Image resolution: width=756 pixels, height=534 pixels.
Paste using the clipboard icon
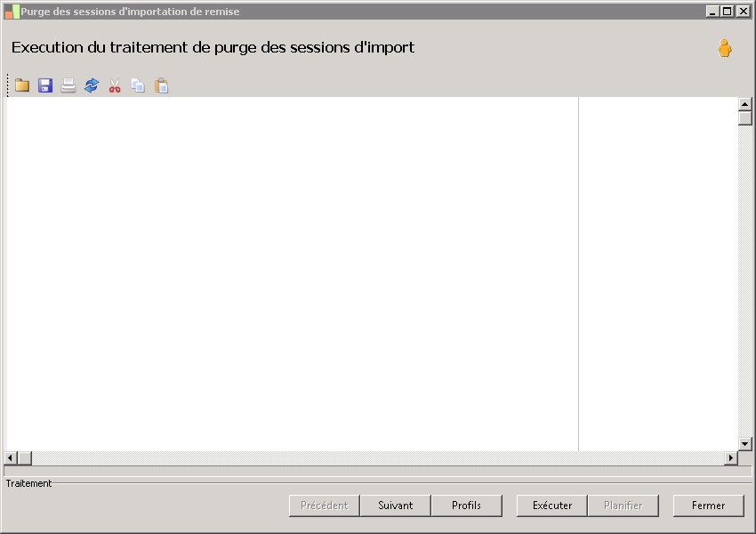click(162, 85)
